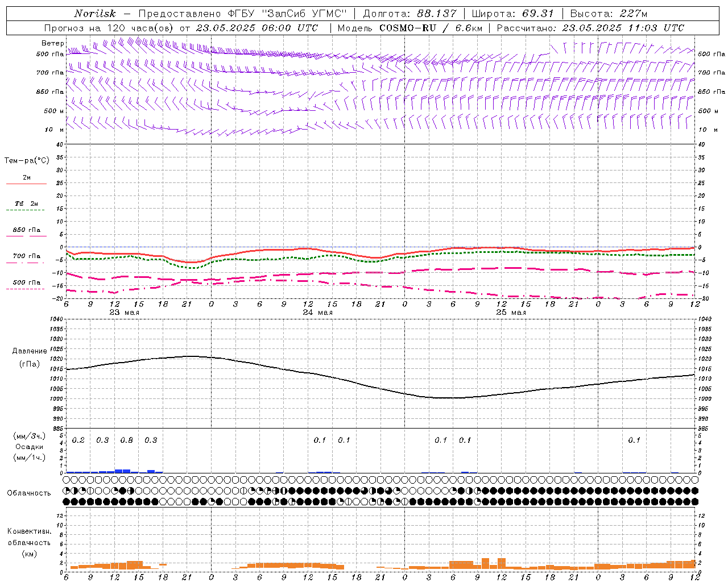The height and width of the screenshot is (582, 728).
Task: Click the 0.8 precipitation value
Action: click(126, 440)
